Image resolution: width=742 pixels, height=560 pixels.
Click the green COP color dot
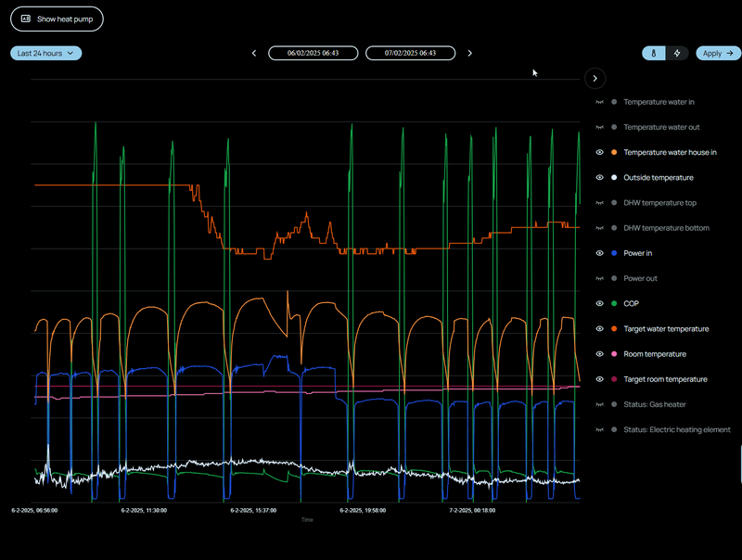pos(614,304)
